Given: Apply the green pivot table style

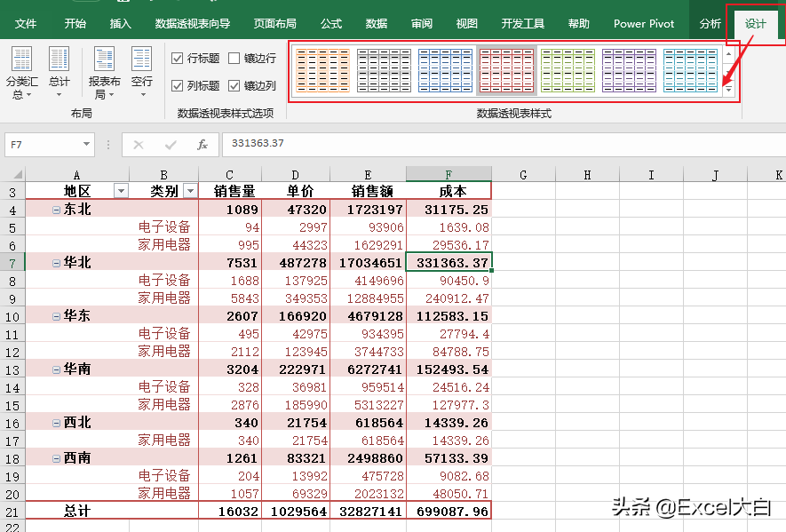Looking at the screenshot, I should 568,71.
